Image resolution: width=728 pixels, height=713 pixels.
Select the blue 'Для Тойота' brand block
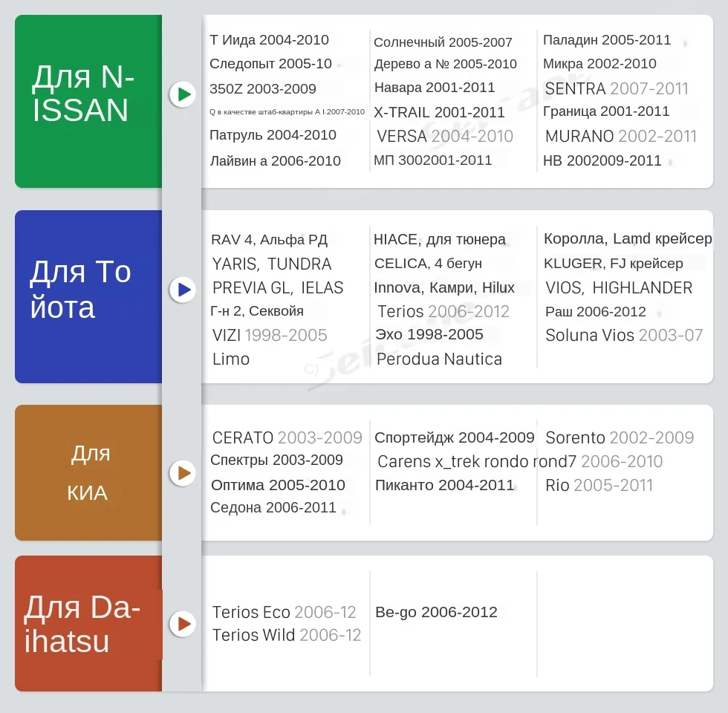tap(88, 296)
